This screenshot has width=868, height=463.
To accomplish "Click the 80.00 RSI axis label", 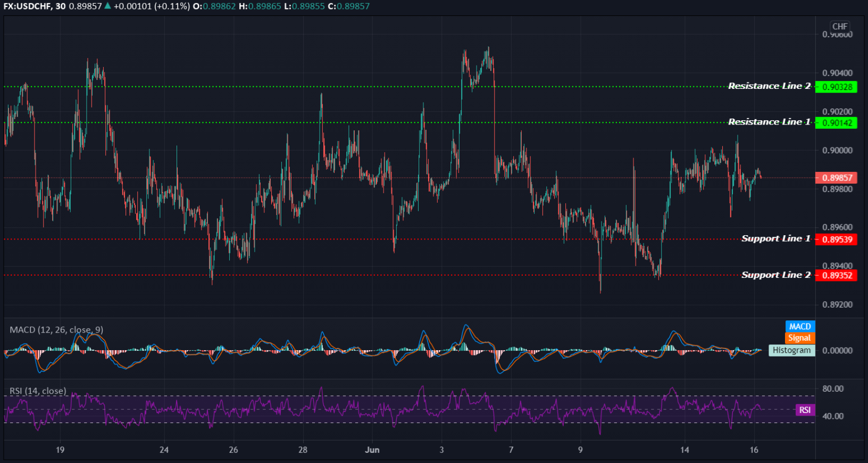I will (x=833, y=389).
